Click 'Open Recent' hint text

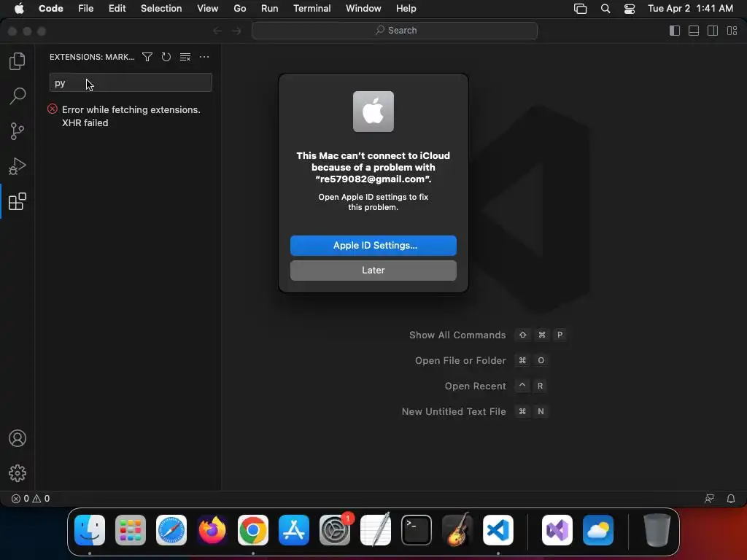475,386
